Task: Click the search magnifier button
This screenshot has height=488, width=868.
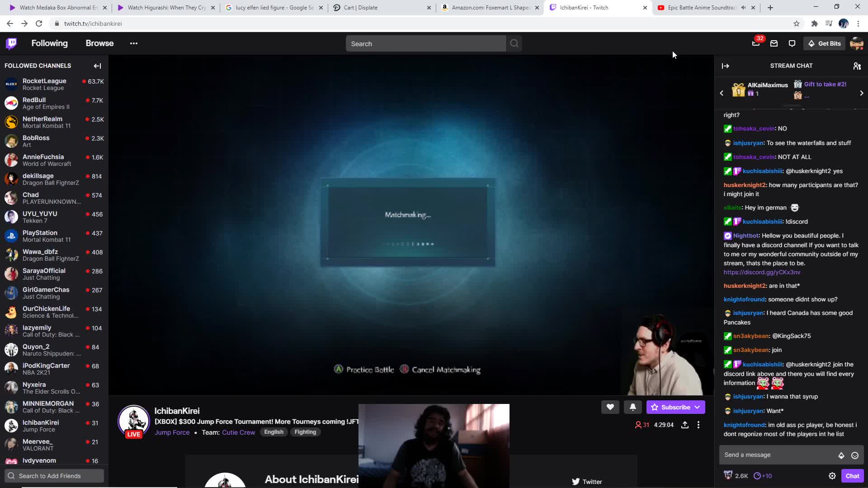Action: click(x=514, y=44)
